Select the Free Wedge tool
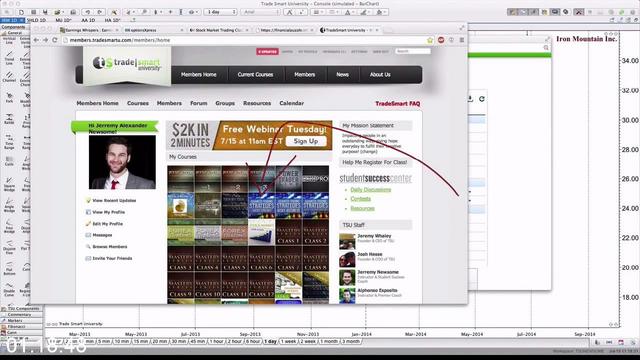 point(9,226)
